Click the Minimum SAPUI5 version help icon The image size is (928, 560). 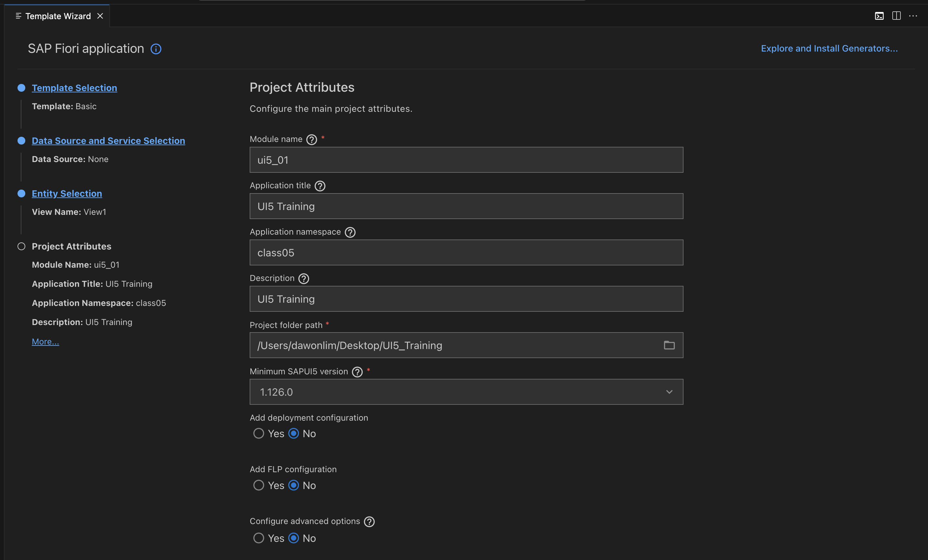pyautogui.click(x=357, y=372)
